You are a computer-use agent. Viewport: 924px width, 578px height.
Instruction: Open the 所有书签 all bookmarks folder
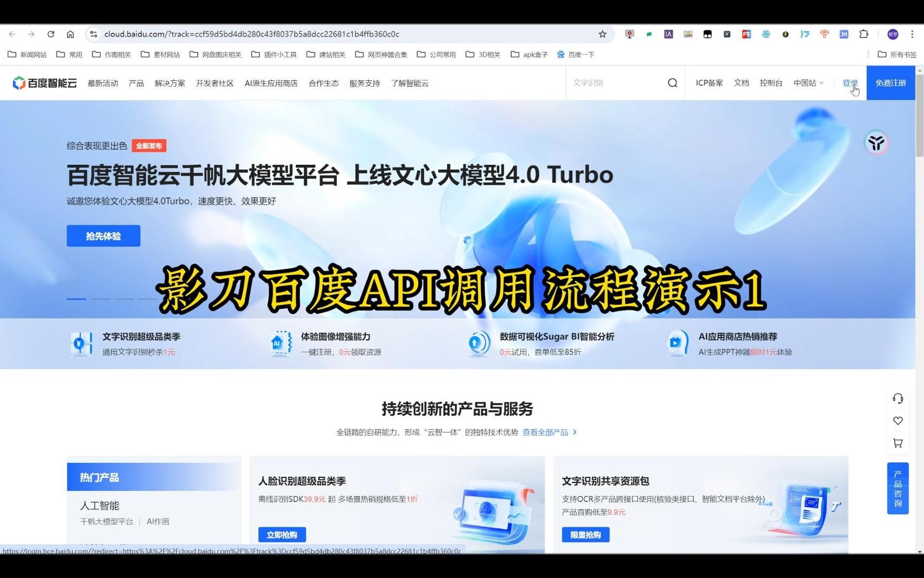(x=897, y=55)
